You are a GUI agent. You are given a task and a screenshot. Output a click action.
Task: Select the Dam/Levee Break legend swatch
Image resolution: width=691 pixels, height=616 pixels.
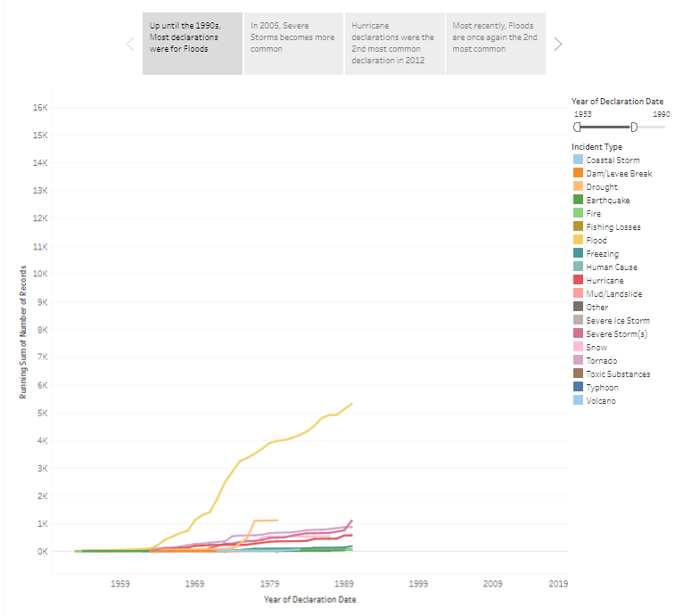pos(578,174)
